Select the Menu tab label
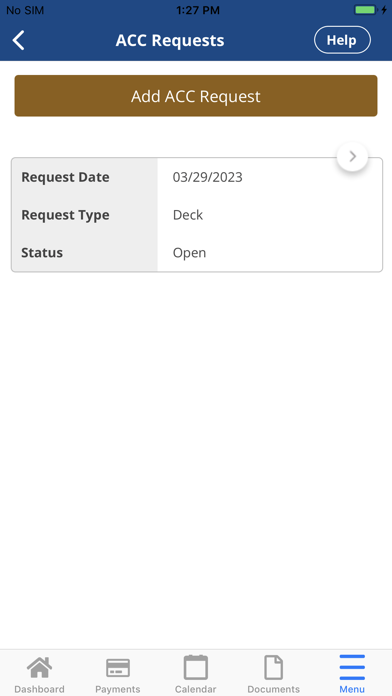 [352, 689]
